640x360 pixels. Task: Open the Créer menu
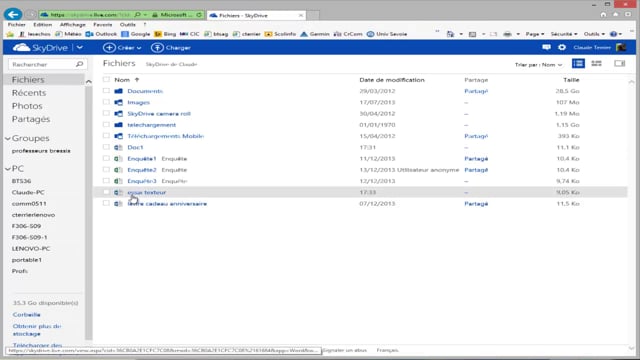[x=122, y=48]
